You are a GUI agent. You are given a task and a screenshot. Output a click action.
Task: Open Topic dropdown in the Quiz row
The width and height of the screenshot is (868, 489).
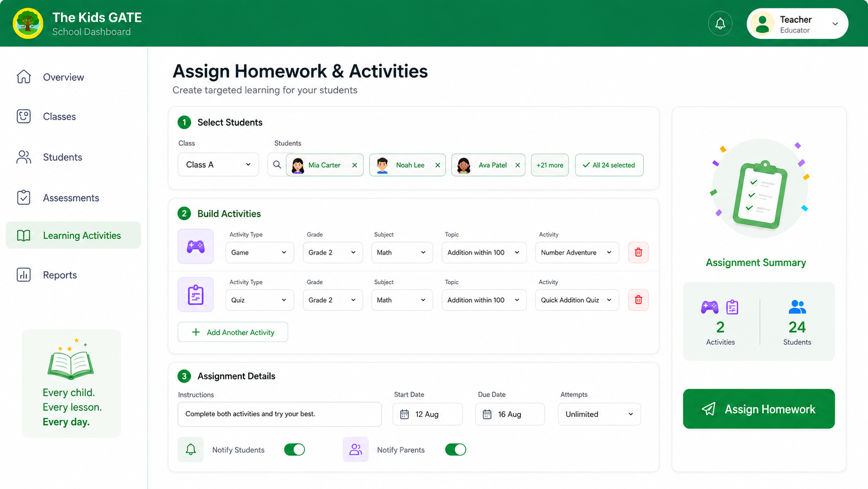(484, 300)
